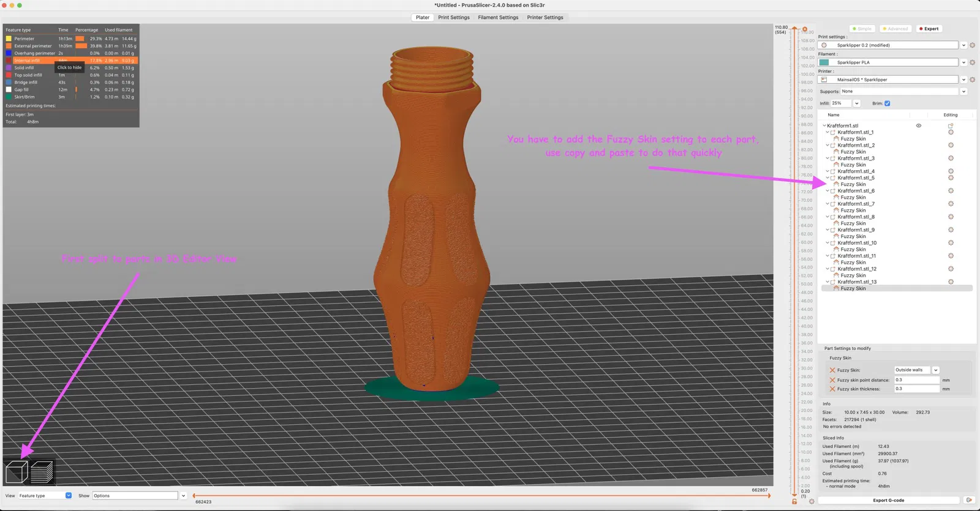Open the Filament preset dropdown
980x511 pixels.
tap(963, 62)
